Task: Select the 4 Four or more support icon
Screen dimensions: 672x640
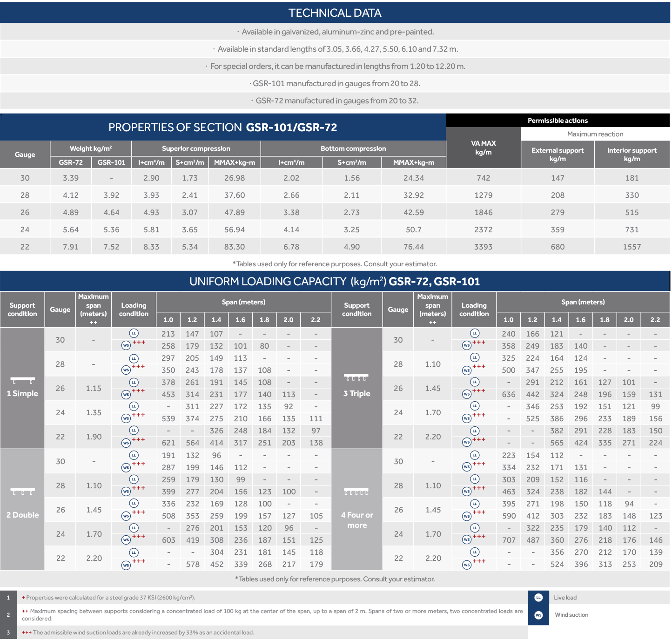Action: (x=356, y=492)
